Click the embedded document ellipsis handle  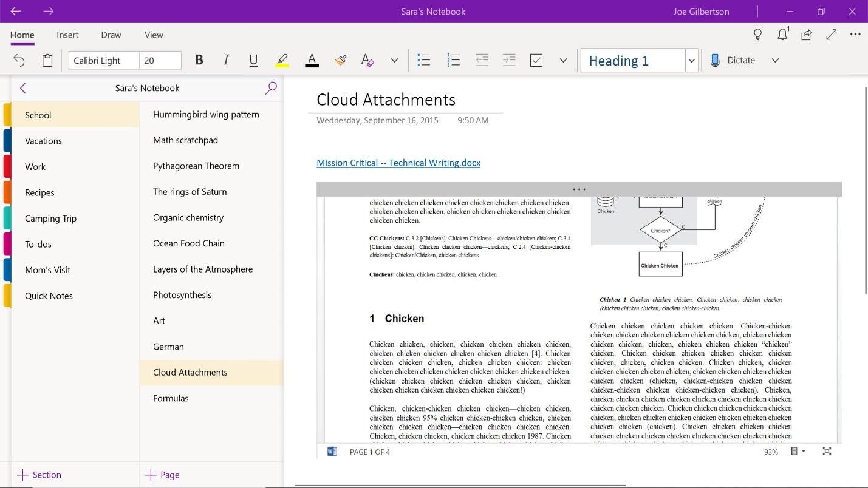point(579,189)
